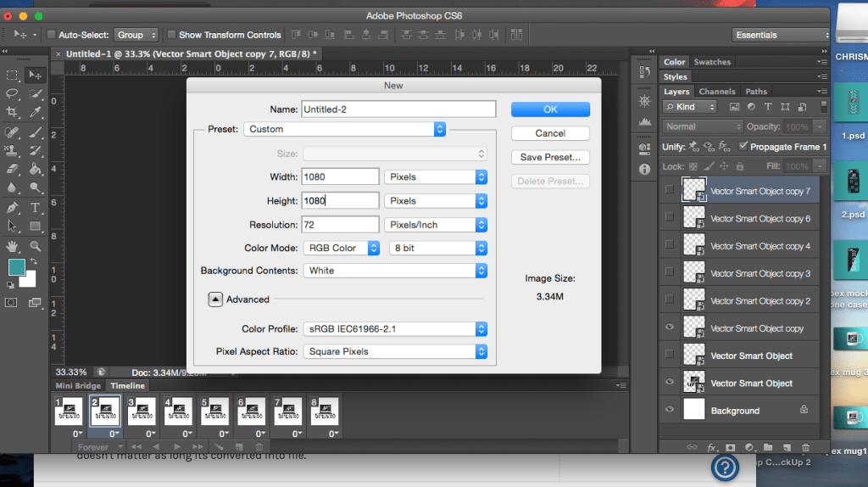868x487 pixels.
Task: Choose the Horizontal Type tool
Action: point(36,207)
